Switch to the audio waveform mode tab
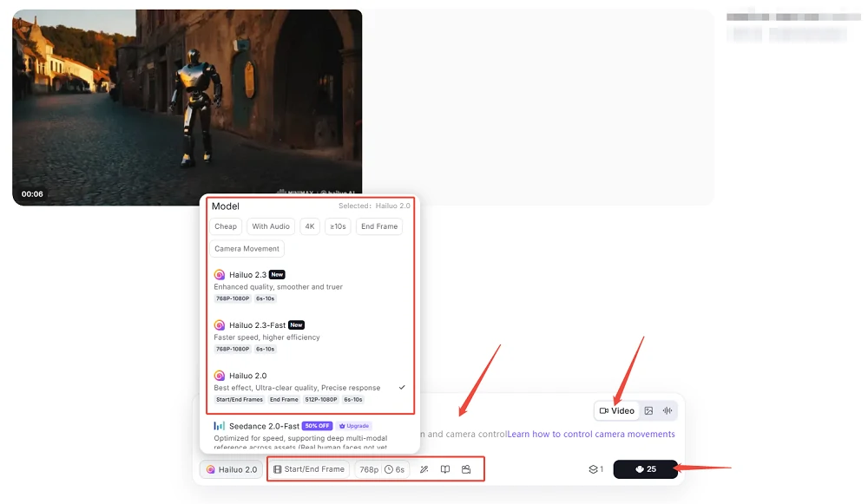 click(667, 410)
